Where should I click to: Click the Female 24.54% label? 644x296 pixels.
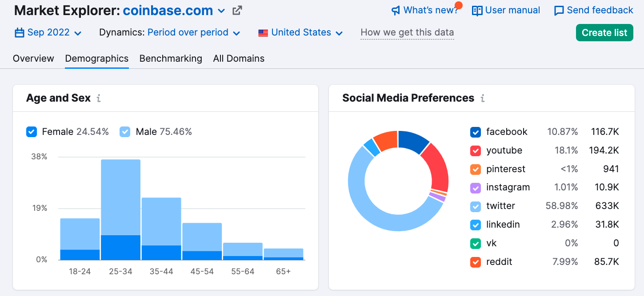coord(76,132)
